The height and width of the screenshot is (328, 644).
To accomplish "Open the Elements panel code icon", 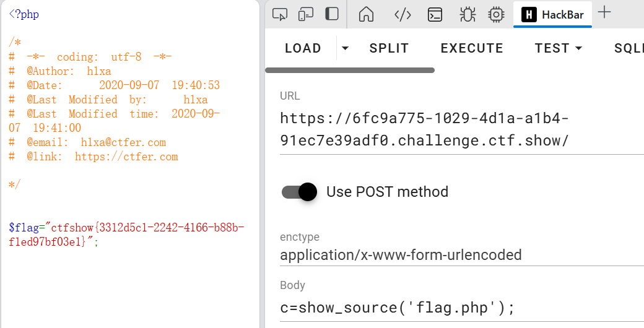I will point(403,14).
